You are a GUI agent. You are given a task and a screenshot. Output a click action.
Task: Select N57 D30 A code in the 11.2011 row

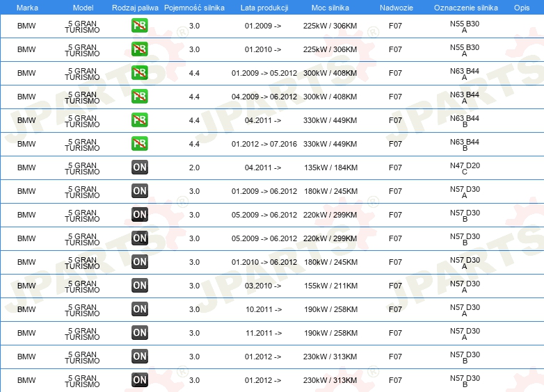point(465,334)
